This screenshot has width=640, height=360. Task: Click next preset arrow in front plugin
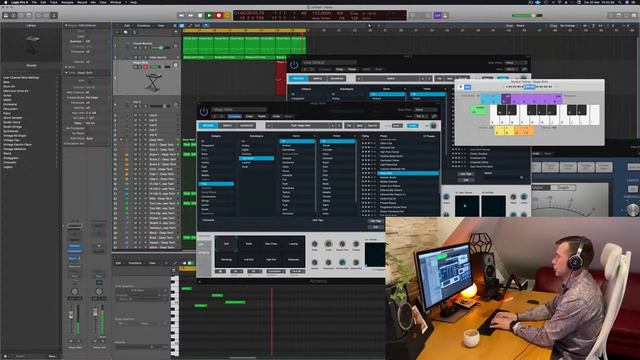[x=339, y=125]
